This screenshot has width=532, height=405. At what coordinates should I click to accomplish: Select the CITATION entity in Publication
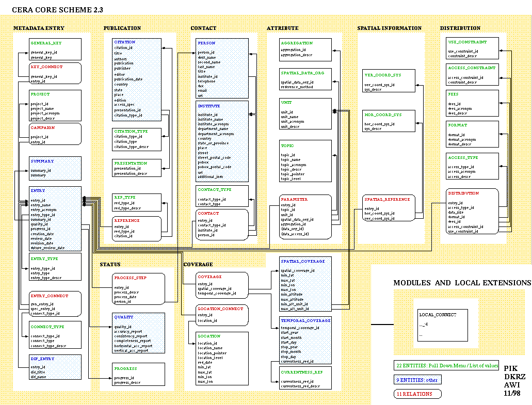coord(136,78)
